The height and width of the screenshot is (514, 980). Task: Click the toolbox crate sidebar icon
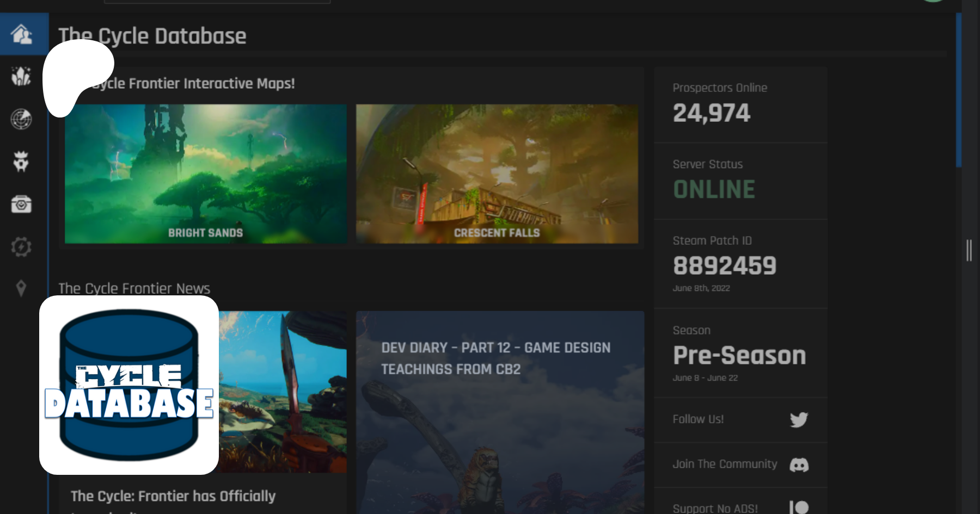21,205
